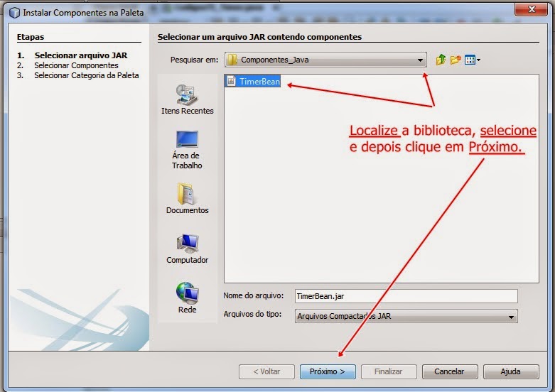This screenshot has height=392, width=555.
Task: Click the dialog cube icon in title bar
Action: (14, 13)
